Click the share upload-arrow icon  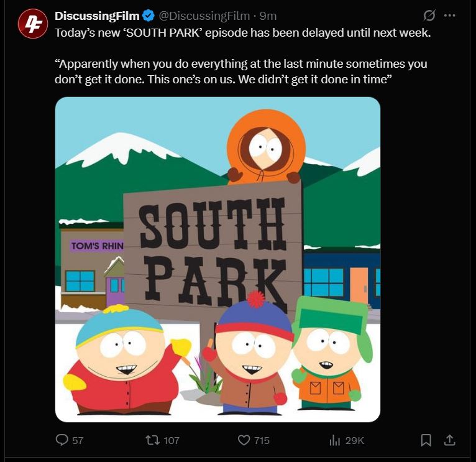coord(449,440)
